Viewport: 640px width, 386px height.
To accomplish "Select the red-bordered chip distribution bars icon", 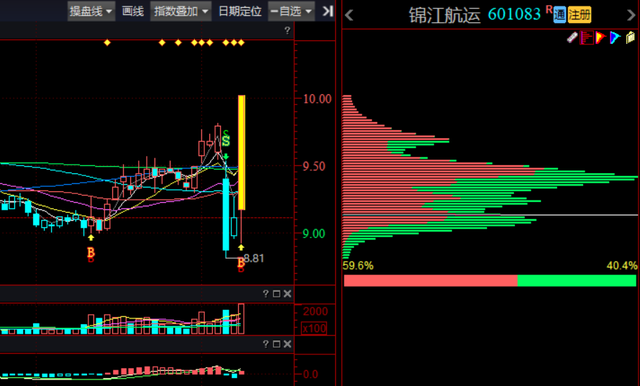I will pyautogui.click(x=587, y=38).
